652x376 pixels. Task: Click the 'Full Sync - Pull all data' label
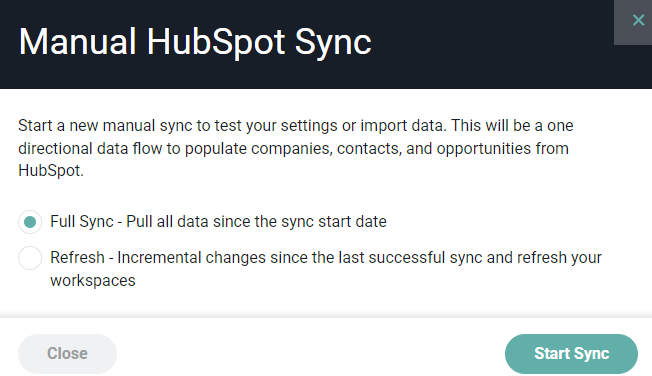point(218,222)
